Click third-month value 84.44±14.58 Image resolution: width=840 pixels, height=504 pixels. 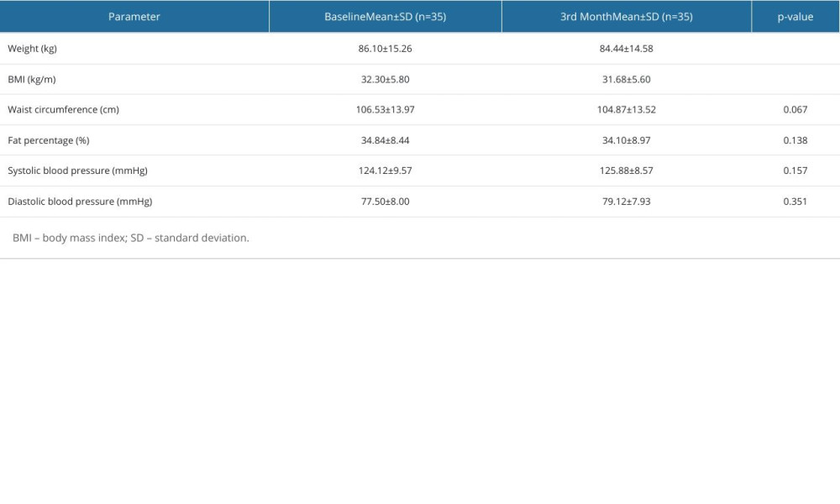coord(627,49)
